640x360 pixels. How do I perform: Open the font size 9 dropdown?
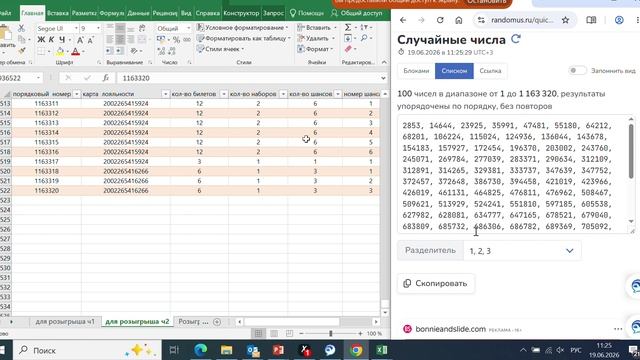(98, 28)
